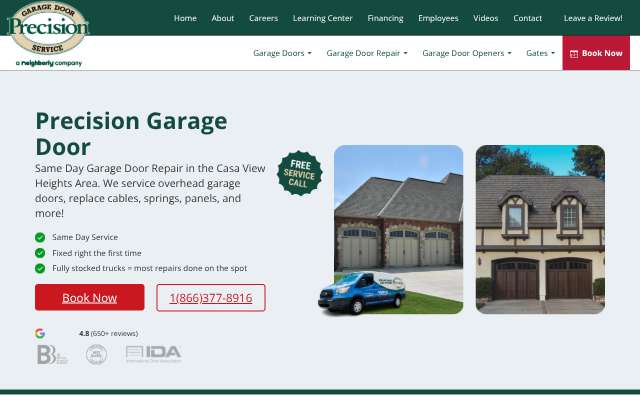Click the 4.8 (650+ reviews) rating text
Viewport: 640px width, 400px height.
(x=109, y=333)
